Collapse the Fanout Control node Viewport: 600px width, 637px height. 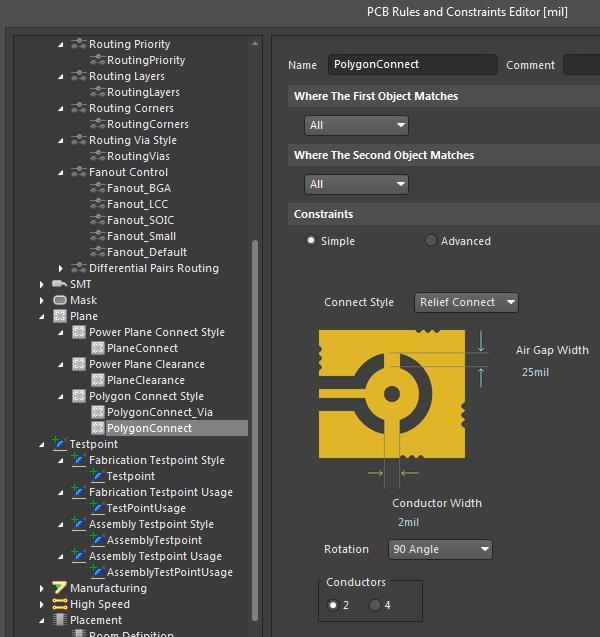pyautogui.click(x=61, y=172)
